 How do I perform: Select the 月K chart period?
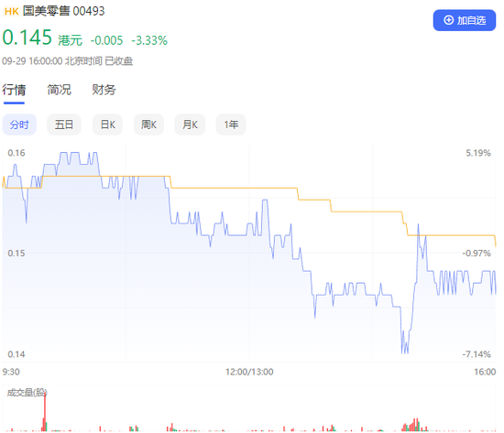pyautogui.click(x=190, y=124)
